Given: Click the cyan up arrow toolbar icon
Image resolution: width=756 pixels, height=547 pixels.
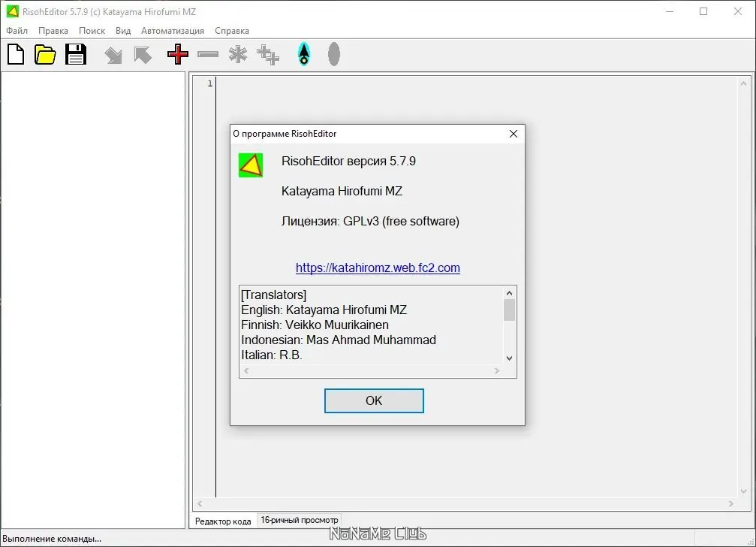Looking at the screenshot, I should pos(304,54).
